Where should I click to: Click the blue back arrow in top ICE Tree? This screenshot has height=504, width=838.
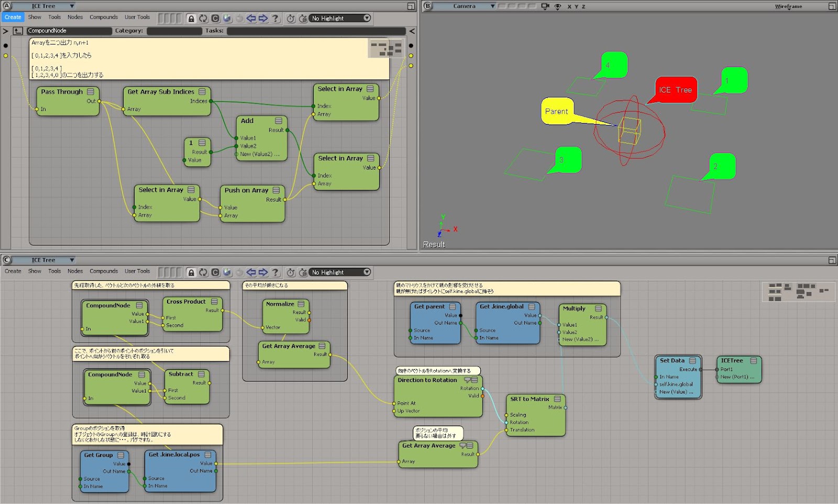(251, 18)
